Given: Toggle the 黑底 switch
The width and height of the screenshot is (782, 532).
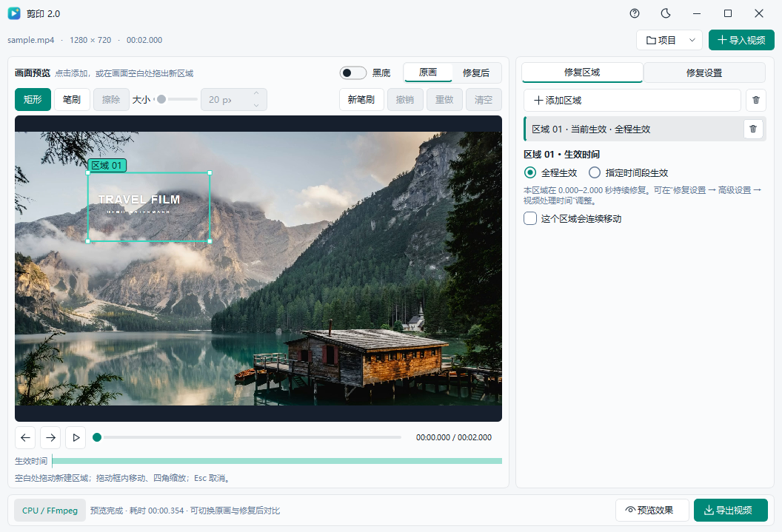Looking at the screenshot, I should (353, 73).
